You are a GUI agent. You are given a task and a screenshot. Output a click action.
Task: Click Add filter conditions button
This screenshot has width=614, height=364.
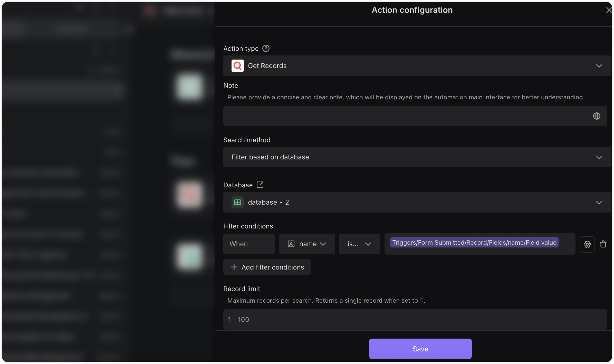(x=267, y=267)
